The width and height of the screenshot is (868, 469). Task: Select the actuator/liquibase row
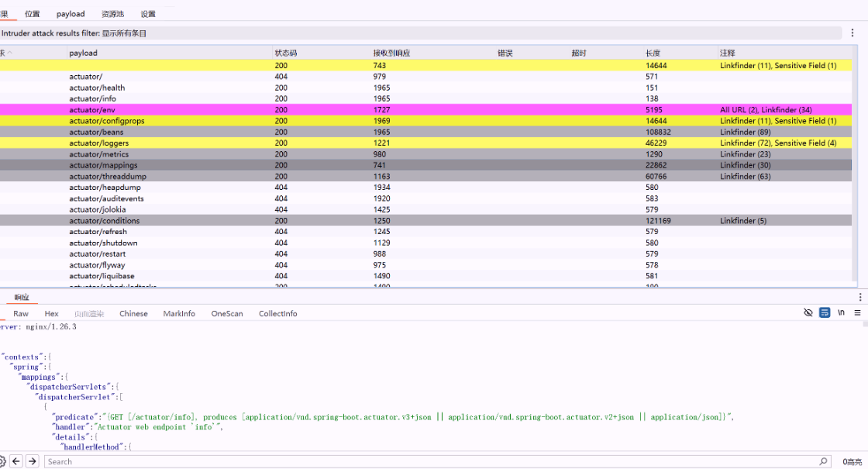(x=425, y=276)
